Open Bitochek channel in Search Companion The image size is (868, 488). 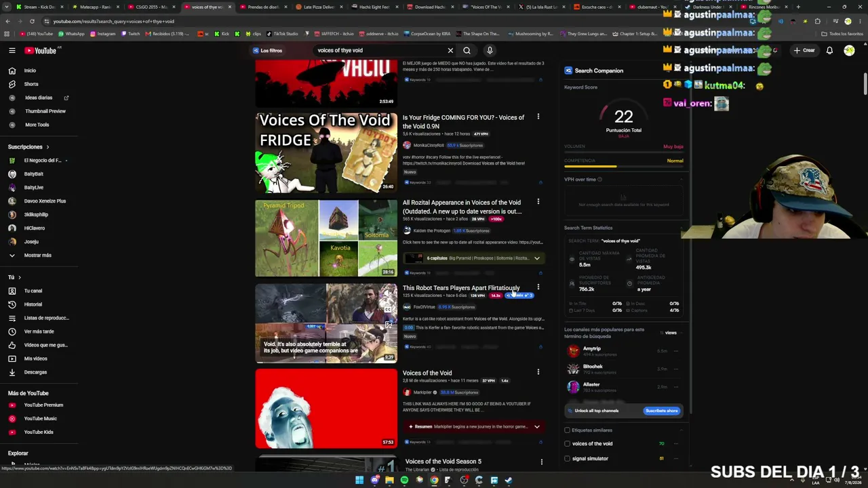(x=593, y=367)
